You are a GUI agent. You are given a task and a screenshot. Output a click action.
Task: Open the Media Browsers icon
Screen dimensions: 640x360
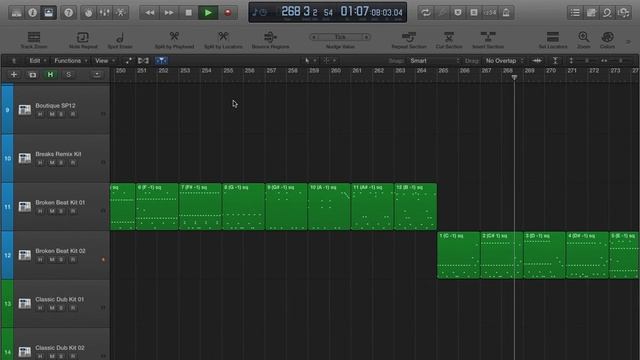[x=623, y=13]
